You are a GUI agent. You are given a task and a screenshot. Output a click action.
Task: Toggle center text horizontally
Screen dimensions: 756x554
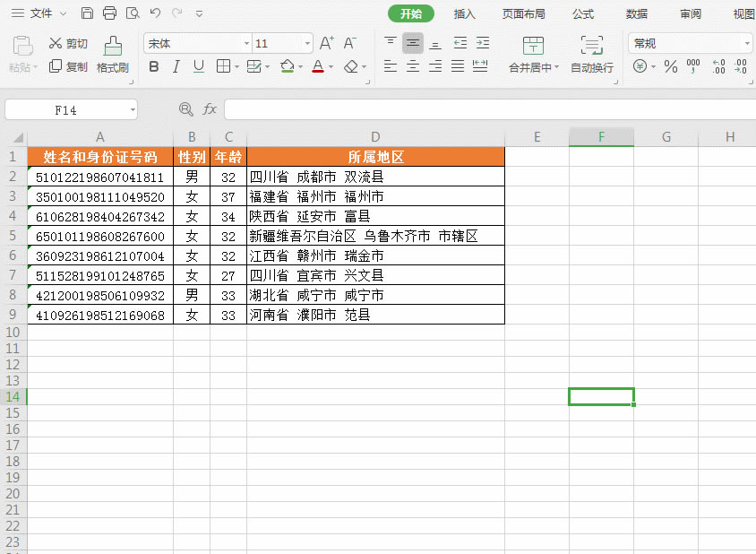413,66
